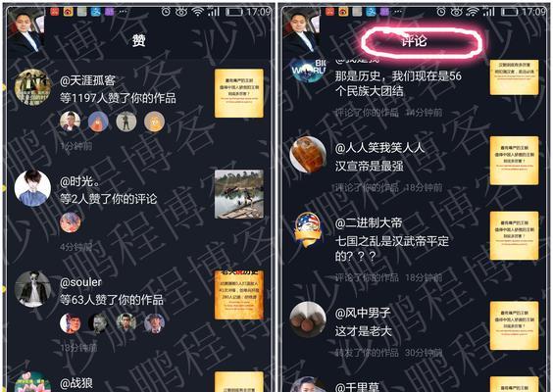This screenshot has width=553, height=392.
Task: Tap first small liker avatar under souler row
Action: point(70,323)
